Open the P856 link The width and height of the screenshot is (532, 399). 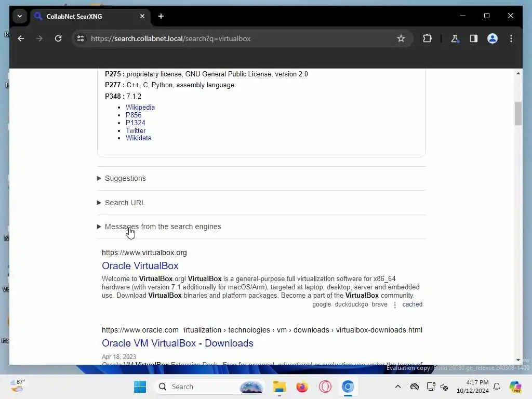[x=134, y=115]
